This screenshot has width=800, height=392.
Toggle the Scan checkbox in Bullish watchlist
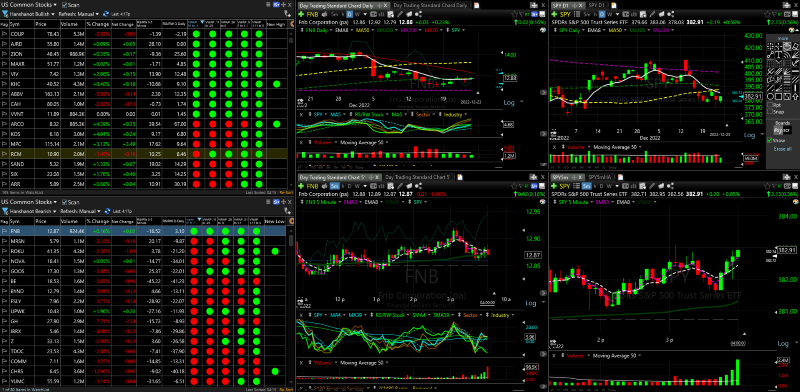(x=64, y=5)
